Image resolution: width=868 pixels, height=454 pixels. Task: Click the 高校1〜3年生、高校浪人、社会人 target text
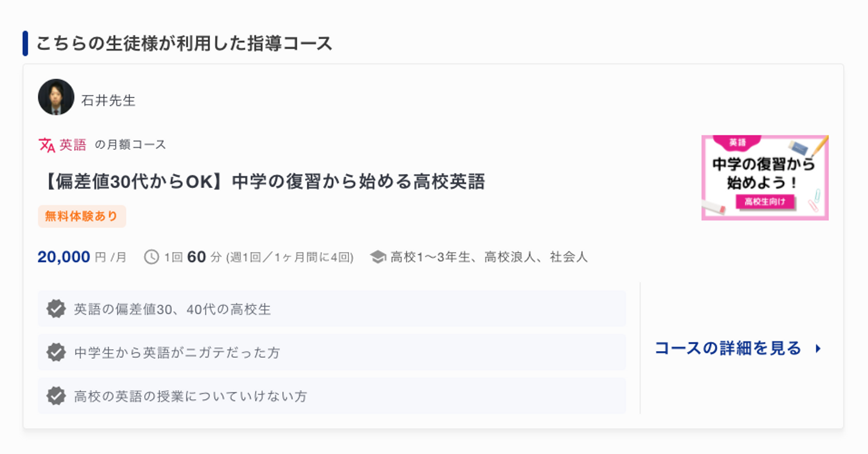pyautogui.click(x=489, y=257)
